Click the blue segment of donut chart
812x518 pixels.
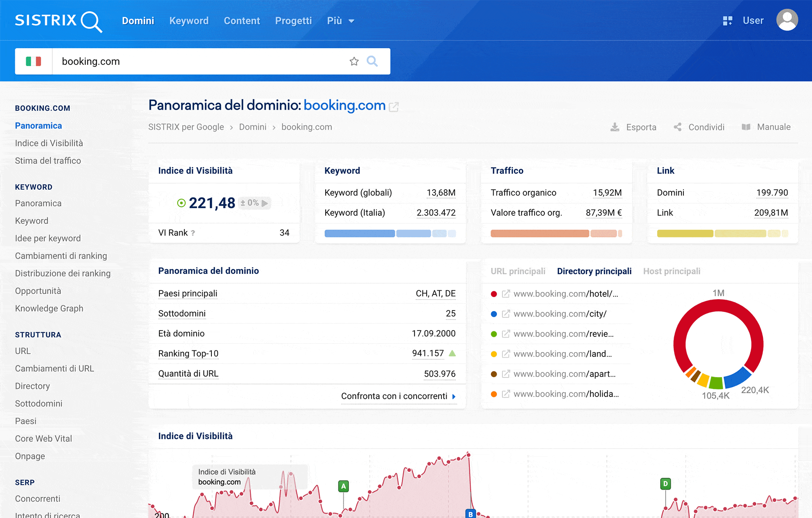pos(737,378)
